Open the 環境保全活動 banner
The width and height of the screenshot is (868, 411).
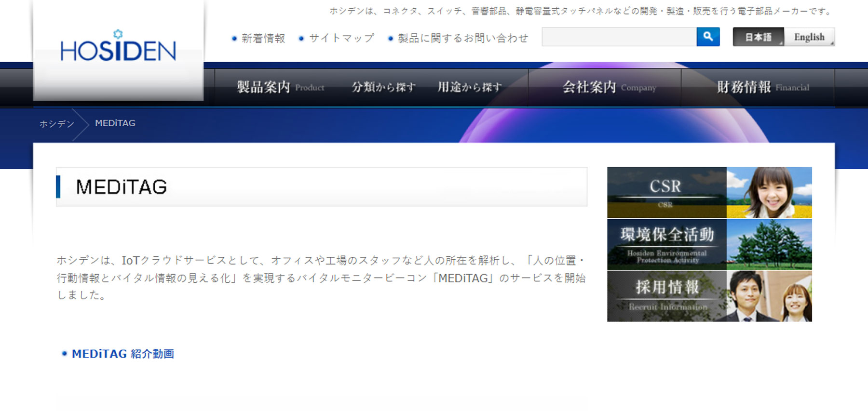[x=709, y=244]
